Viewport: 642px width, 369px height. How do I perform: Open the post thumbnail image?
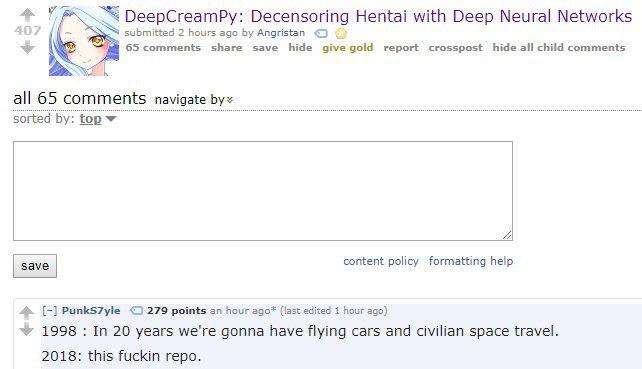pyautogui.click(x=84, y=41)
